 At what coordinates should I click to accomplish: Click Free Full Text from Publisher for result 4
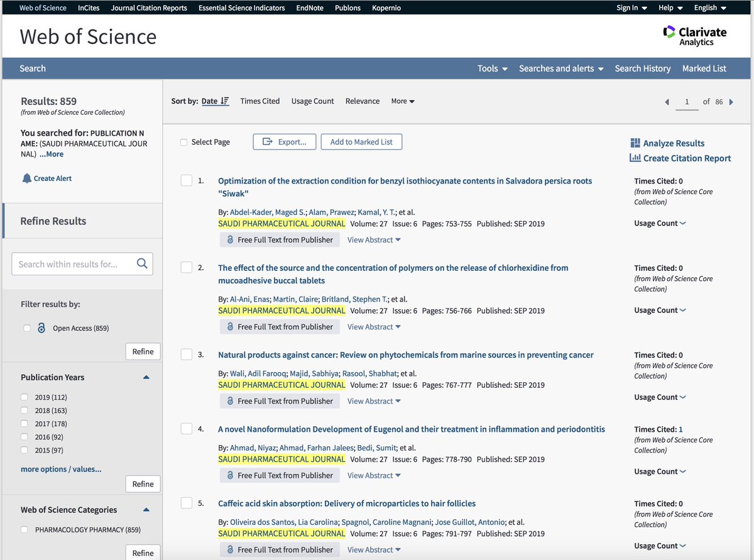coord(280,475)
